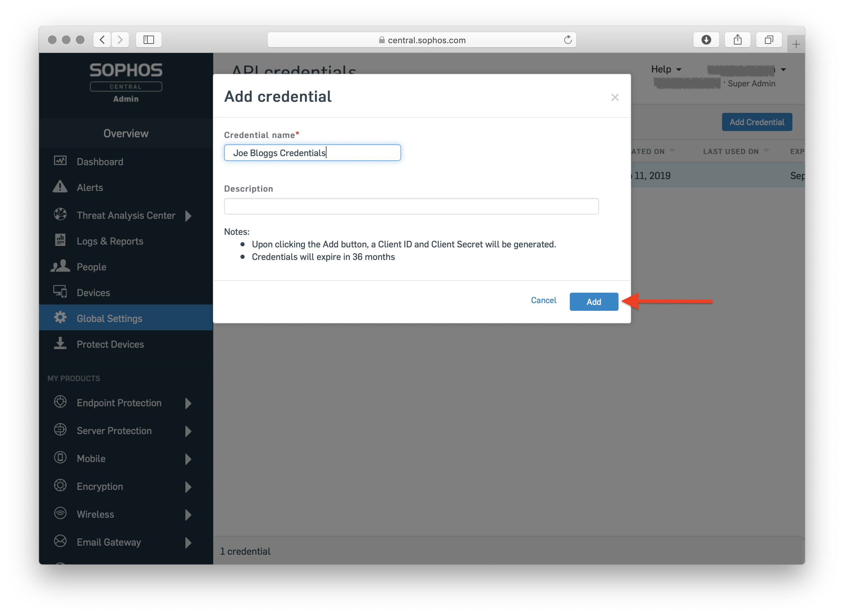
Task: Click the Devices icon in sidebar
Action: [60, 292]
